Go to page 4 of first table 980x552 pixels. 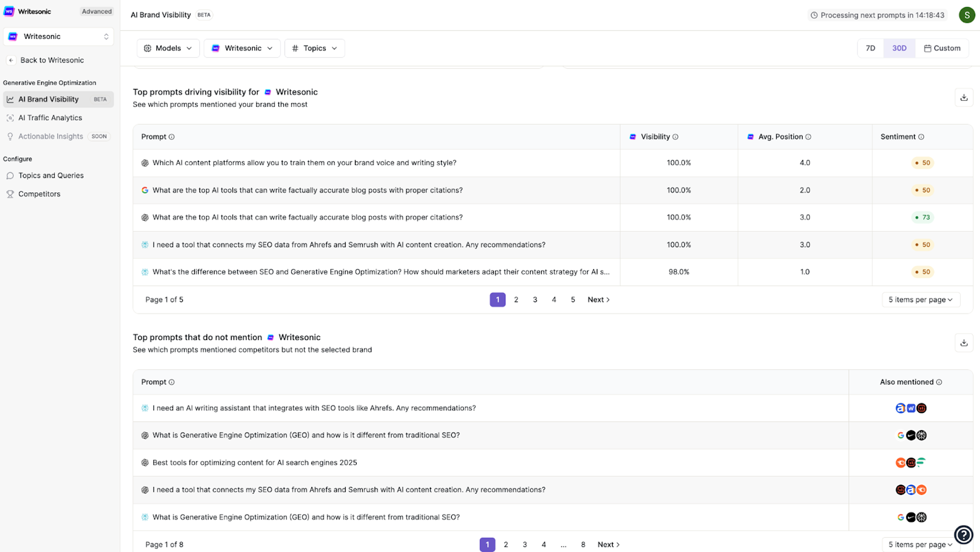554,300
